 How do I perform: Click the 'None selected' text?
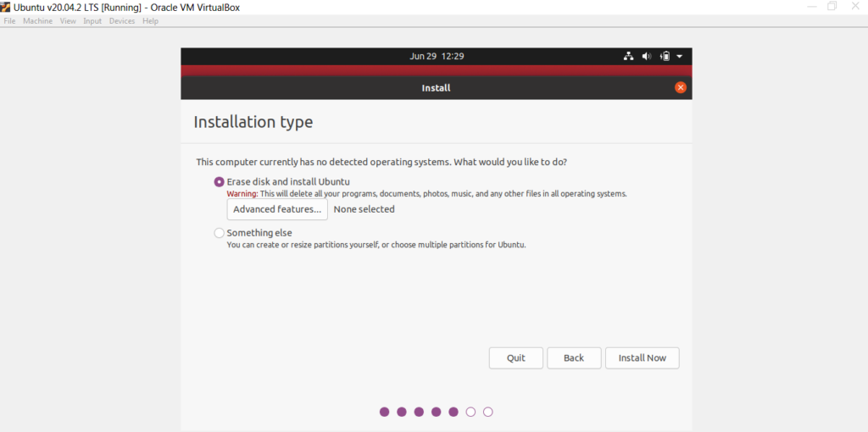point(364,209)
